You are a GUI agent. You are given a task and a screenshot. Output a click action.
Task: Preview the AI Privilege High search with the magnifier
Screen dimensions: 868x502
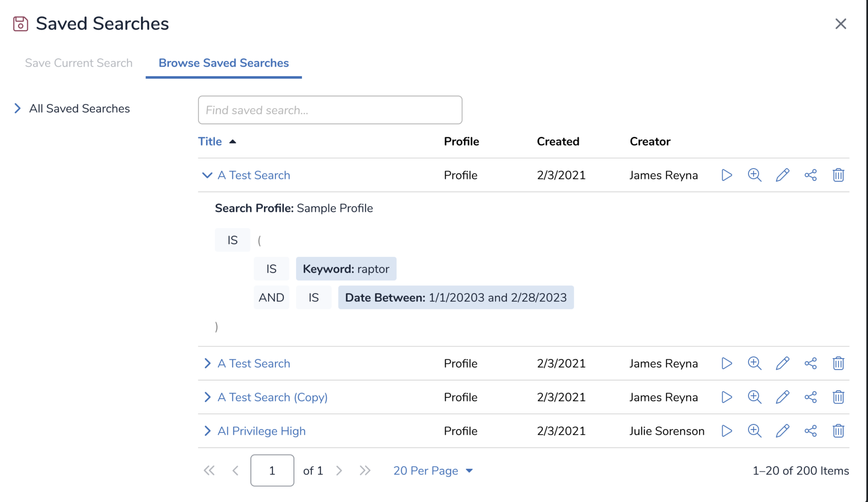[x=754, y=431]
